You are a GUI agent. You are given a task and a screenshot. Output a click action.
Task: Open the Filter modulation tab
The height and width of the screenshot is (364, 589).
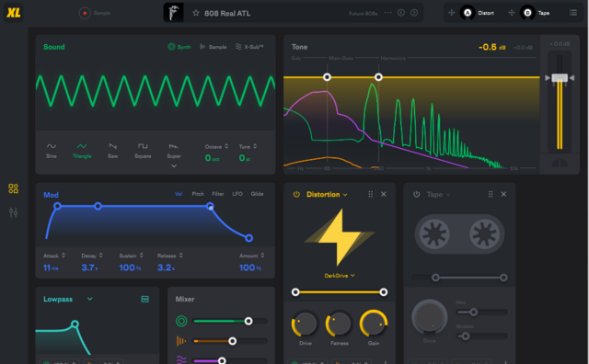218,194
